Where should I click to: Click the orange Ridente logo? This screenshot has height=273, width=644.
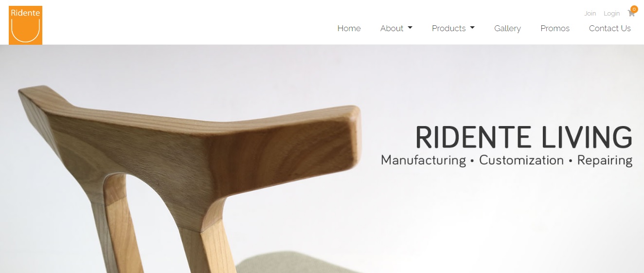(x=25, y=25)
